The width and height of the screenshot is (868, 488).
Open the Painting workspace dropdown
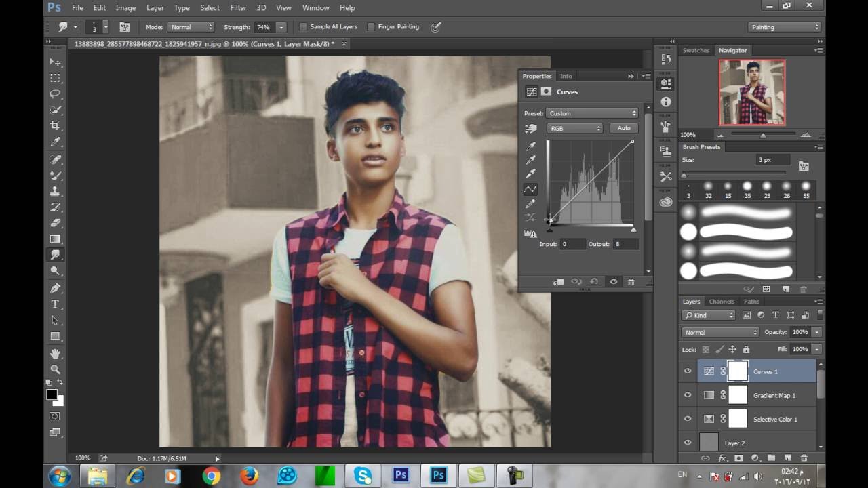785,27
